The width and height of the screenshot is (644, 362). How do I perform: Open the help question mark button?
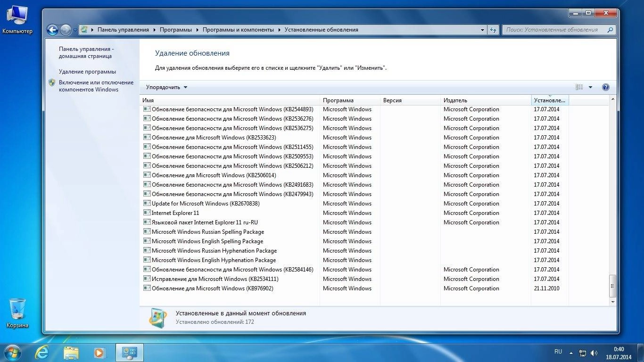[x=606, y=87]
